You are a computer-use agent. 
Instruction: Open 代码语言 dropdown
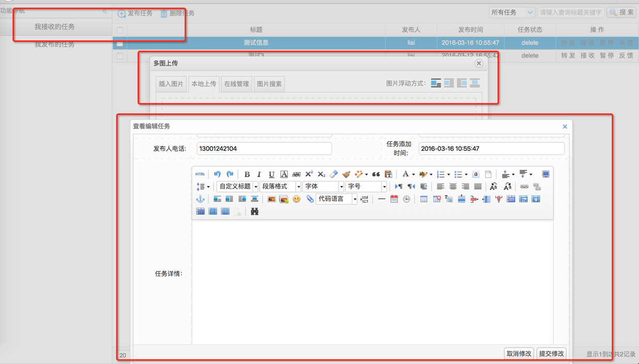[337, 199]
